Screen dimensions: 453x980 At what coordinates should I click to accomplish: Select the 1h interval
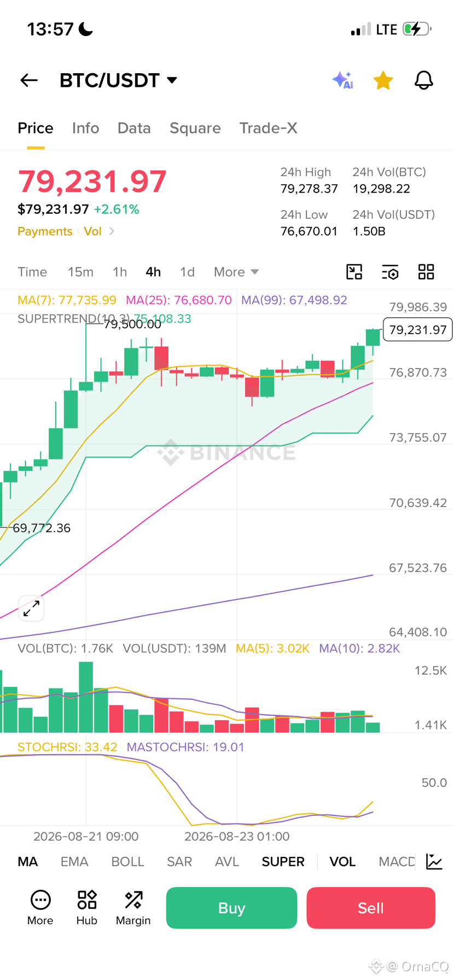coord(120,272)
